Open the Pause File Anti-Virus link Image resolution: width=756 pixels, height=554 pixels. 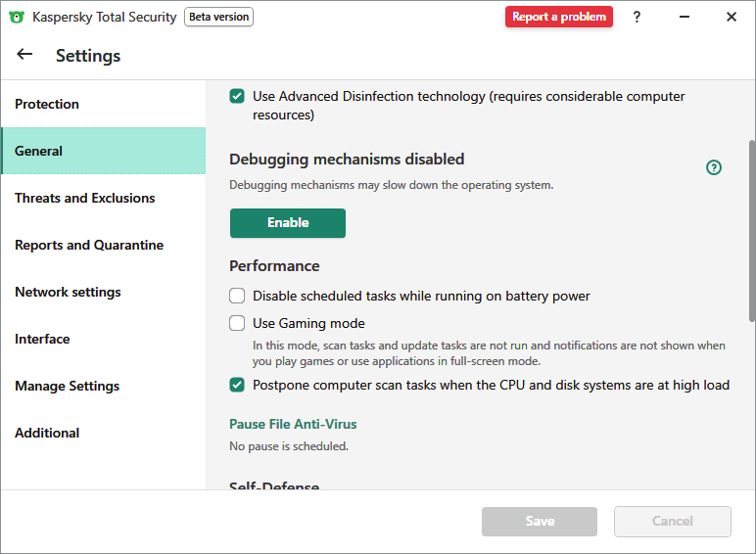click(293, 424)
